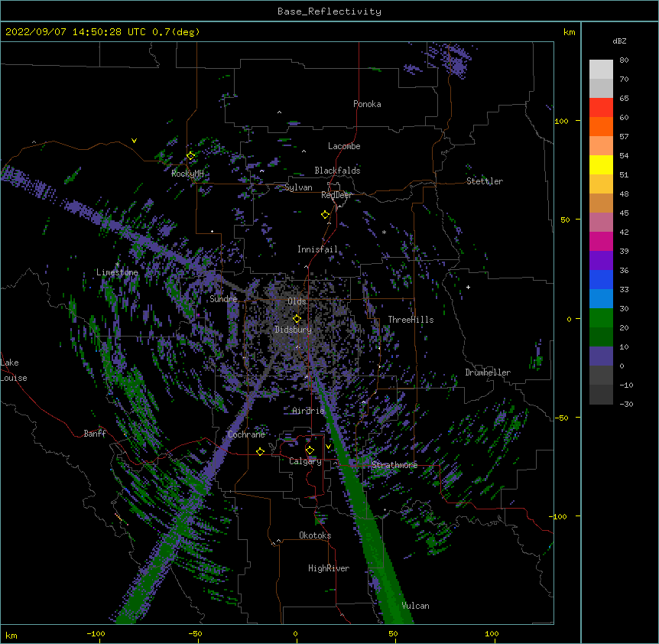Click the Vulcan label
The image size is (659, 644).
click(415, 606)
